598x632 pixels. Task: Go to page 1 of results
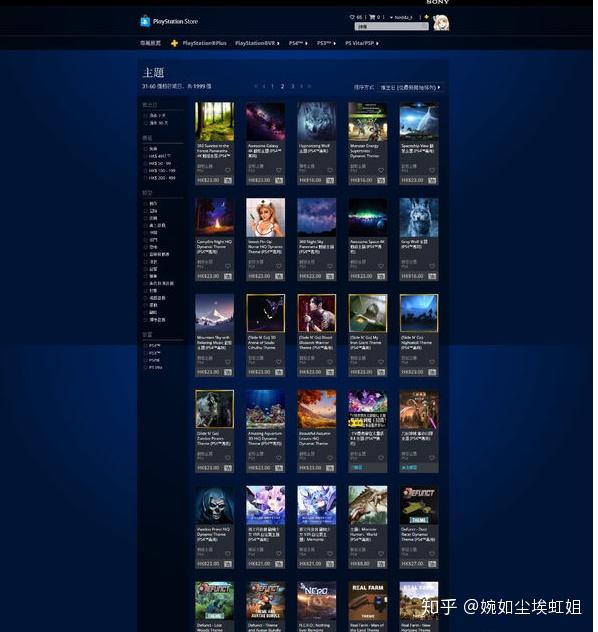[272, 86]
